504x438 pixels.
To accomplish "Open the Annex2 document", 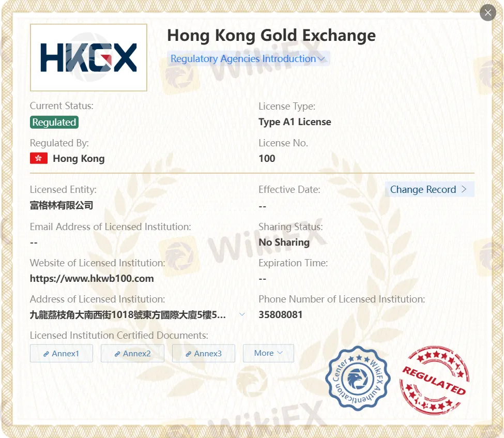I will (132, 353).
